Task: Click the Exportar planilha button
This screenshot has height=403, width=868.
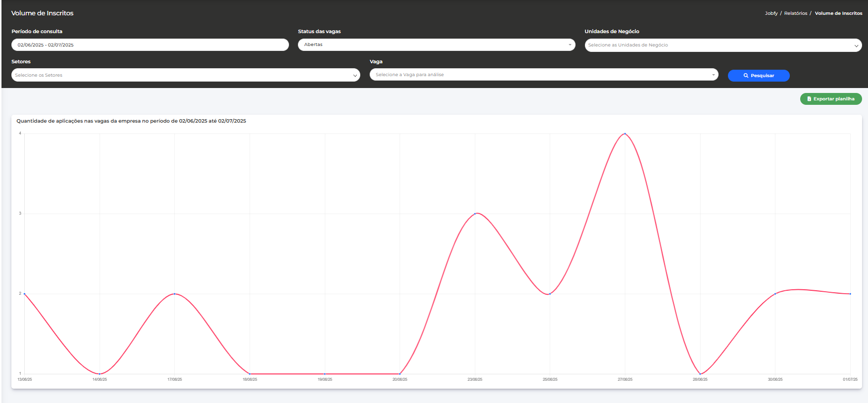Action: (x=831, y=99)
